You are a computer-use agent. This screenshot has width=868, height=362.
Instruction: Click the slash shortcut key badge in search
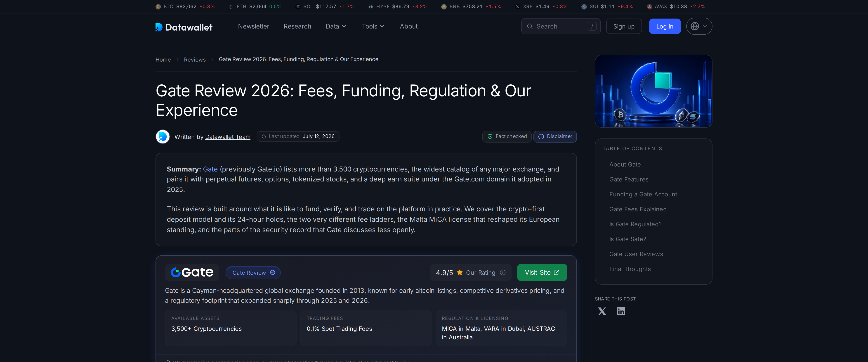pos(592,26)
